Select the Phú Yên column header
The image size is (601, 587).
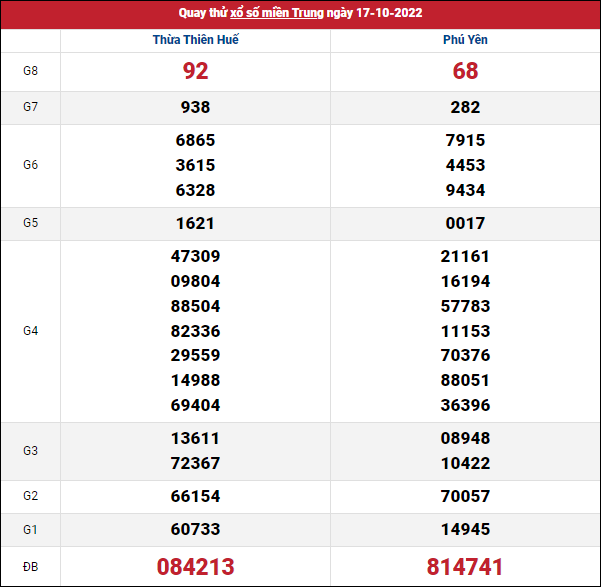(465, 40)
